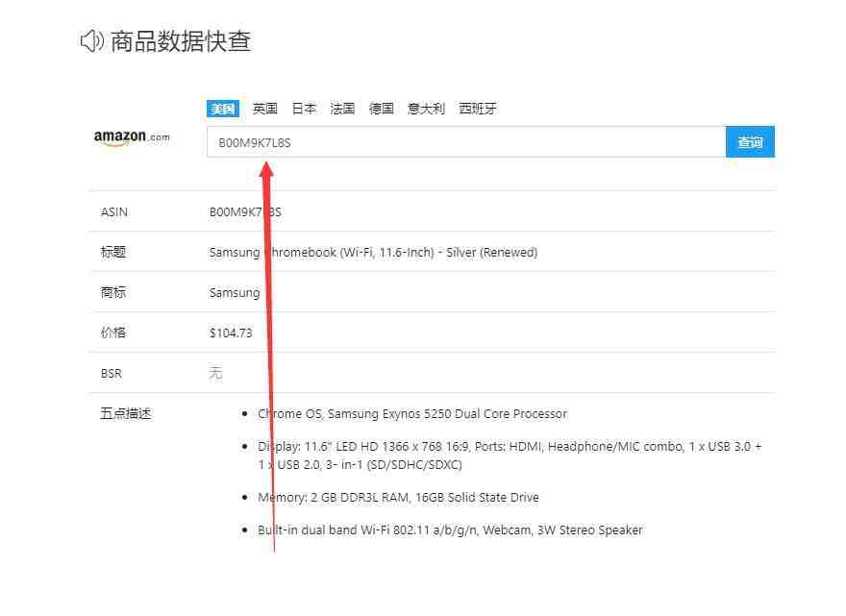Click the speaker icon beside 商品数据快查
Screen dimensions: 846x616
[91, 41]
